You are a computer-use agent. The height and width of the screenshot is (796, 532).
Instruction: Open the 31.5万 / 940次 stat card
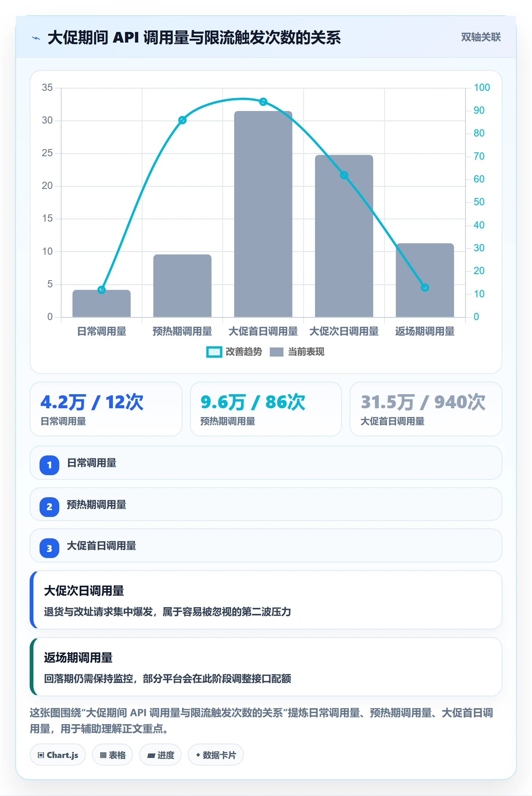[x=426, y=409]
